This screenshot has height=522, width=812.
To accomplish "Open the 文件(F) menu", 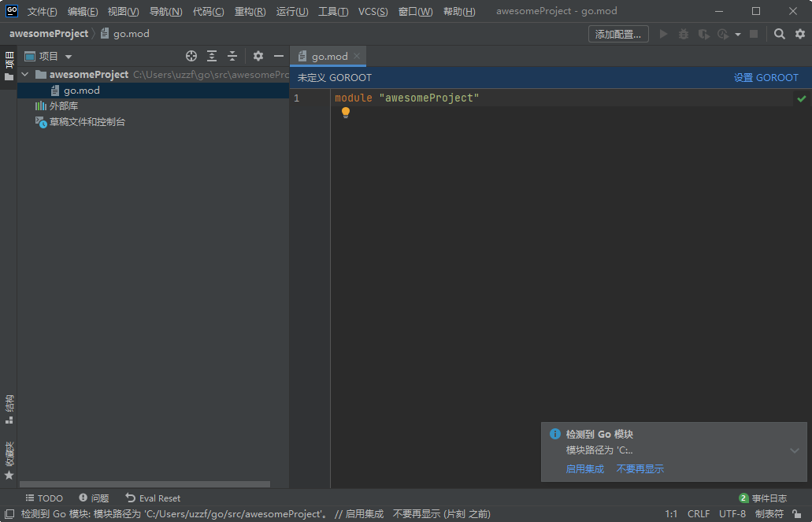I will [42, 11].
